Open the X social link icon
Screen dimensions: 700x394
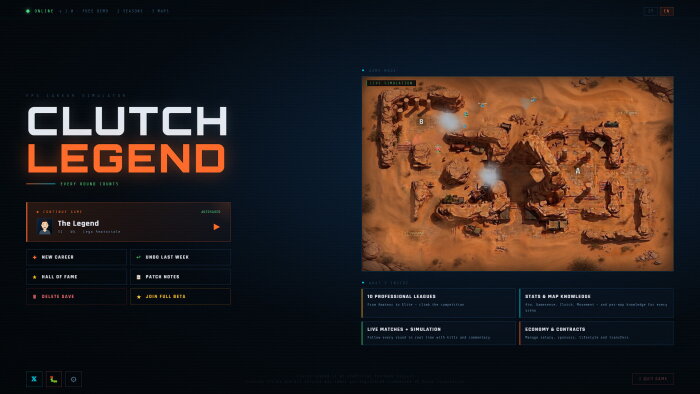pos(34,379)
